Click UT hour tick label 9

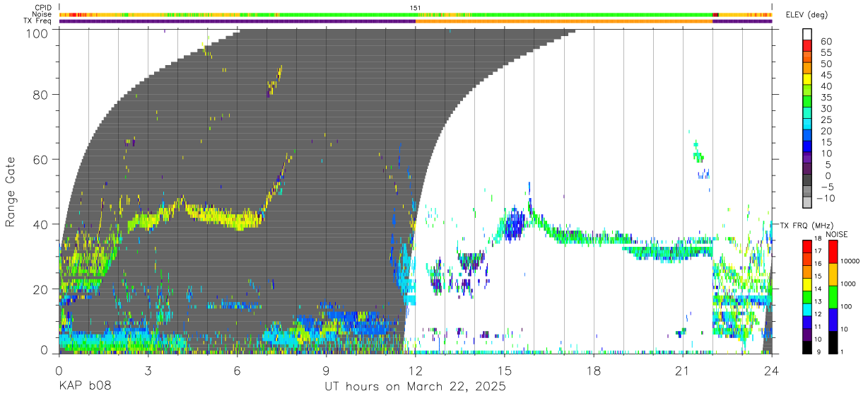pyautogui.click(x=326, y=370)
